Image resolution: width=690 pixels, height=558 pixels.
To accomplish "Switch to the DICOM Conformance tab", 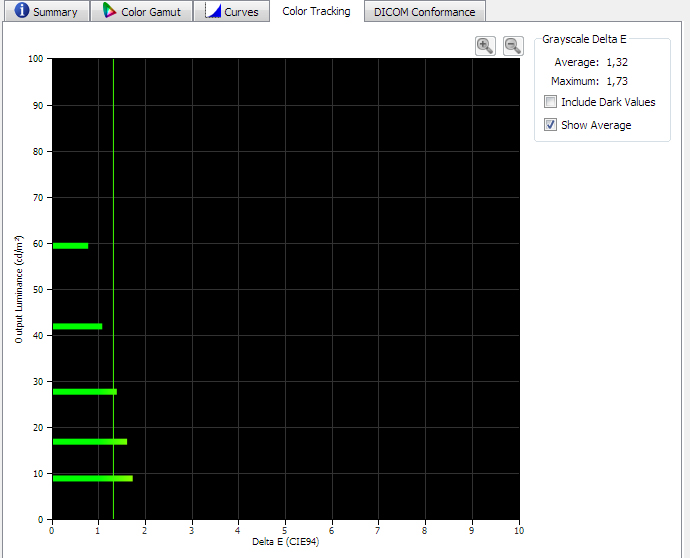I will 424,12.
